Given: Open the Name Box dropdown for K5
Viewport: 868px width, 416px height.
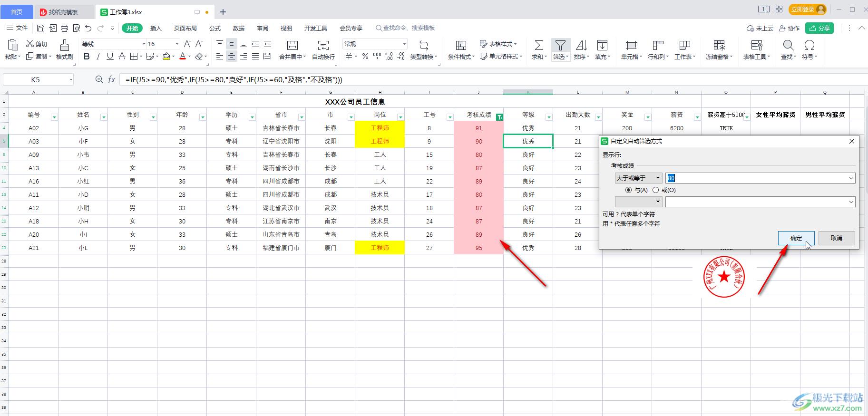Looking at the screenshot, I should click(x=71, y=79).
